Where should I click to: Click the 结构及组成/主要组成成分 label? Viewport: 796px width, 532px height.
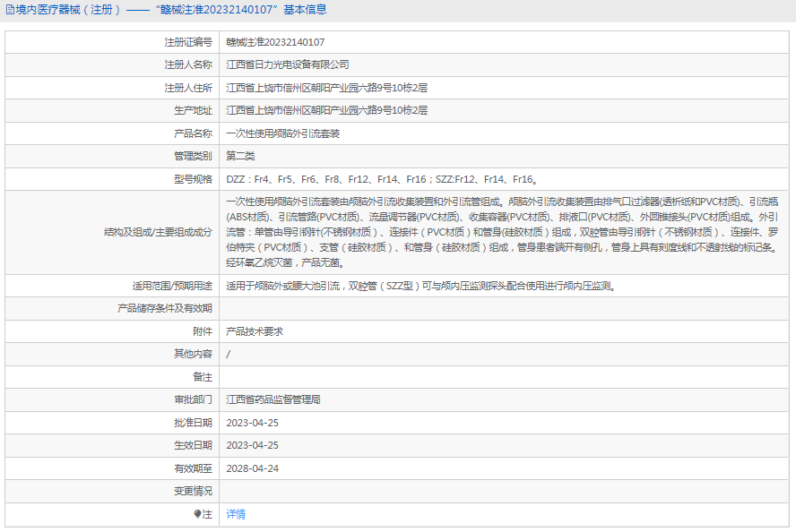158,232
